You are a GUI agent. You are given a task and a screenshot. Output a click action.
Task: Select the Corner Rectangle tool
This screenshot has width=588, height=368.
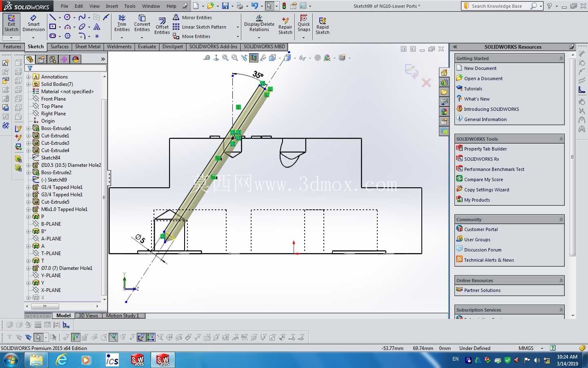53,27
